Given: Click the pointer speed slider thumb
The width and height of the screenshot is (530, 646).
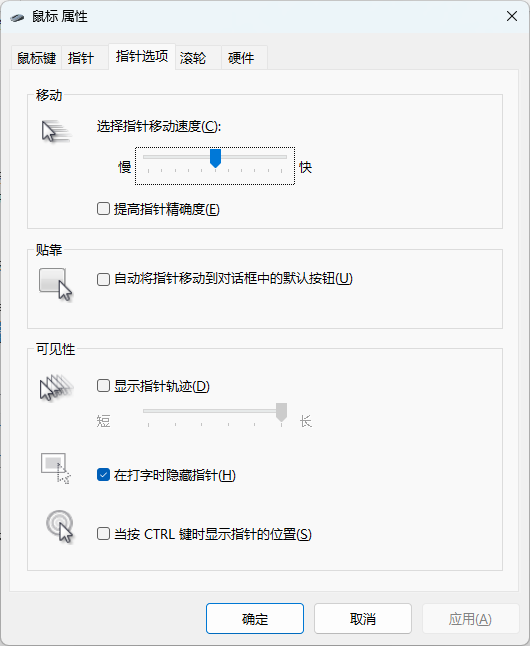Looking at the screenshot, I should click(215, 158).
